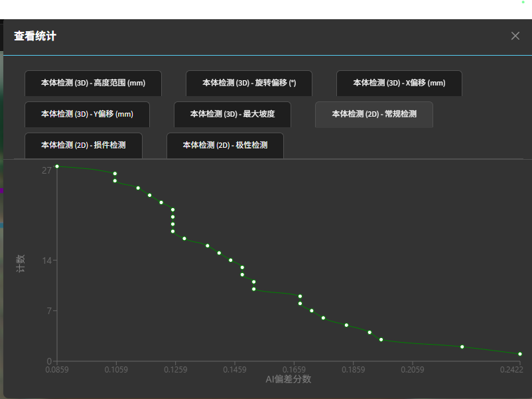Click the 0.1459 x-axis tick label

tap(234, 369)
